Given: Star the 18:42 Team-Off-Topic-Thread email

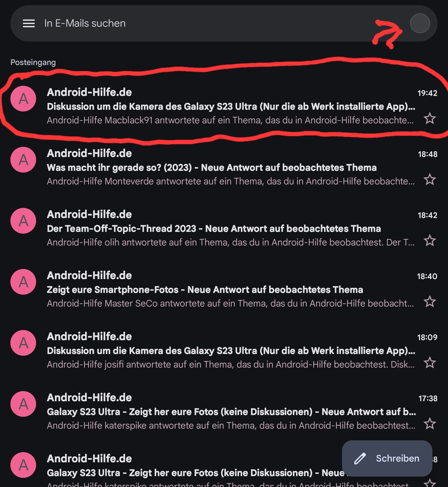Looking at the screenshot, I should 430,241.
